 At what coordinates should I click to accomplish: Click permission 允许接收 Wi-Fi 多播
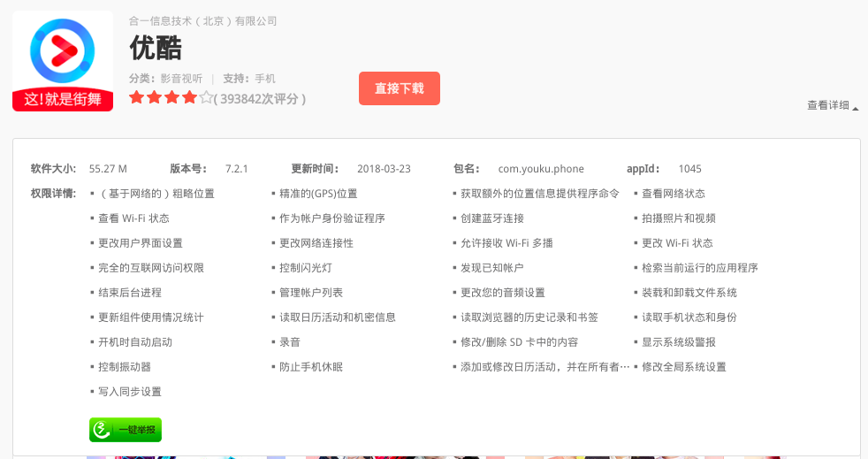(x=506, y=243)
